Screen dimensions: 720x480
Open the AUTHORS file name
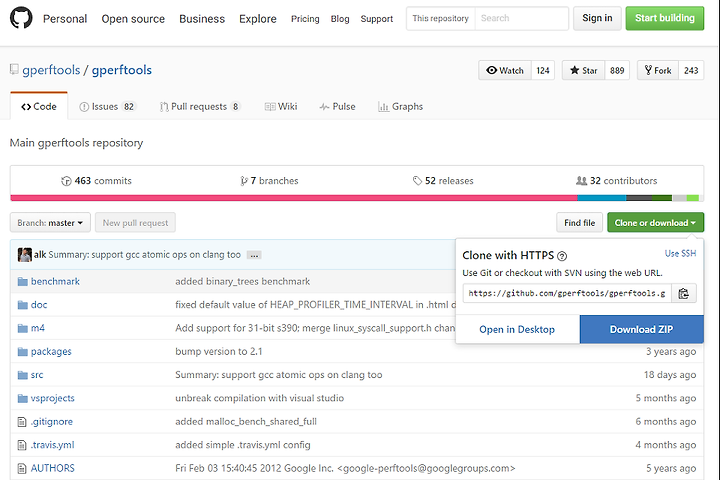click(52, 468)
